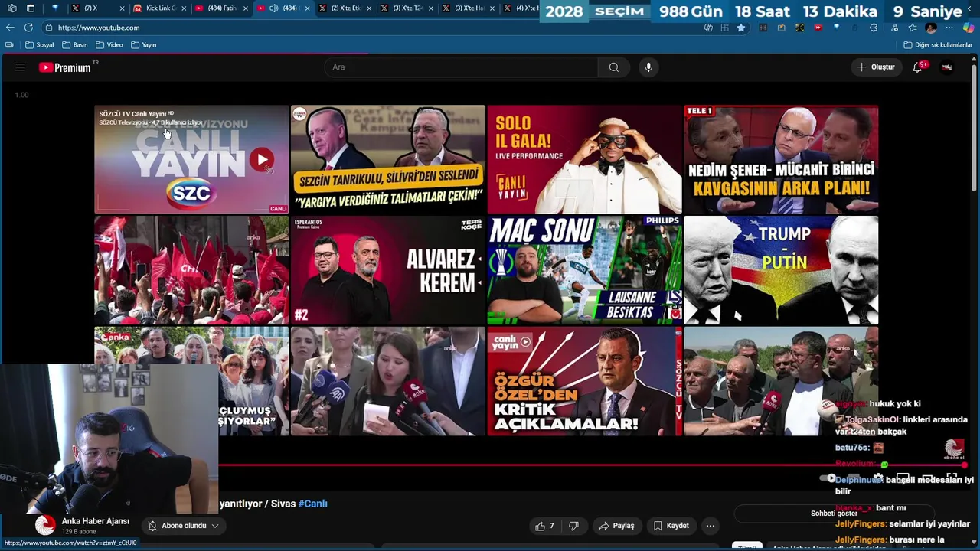Open the Yayın bookmarks folder
This screenshot has height=551, width=980.
144,45
